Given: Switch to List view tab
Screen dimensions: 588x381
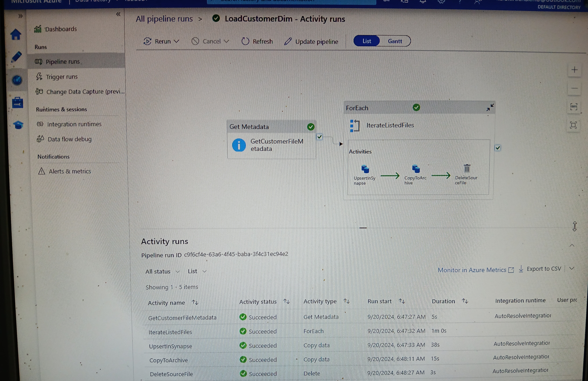Looking at the screenshot, I should tap(366, 41).
